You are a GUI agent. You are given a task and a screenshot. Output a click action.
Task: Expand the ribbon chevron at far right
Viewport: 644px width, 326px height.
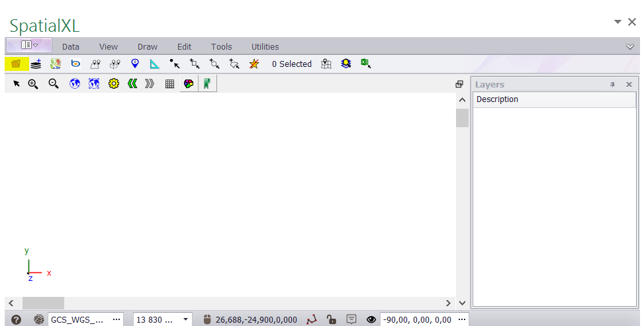630,46
